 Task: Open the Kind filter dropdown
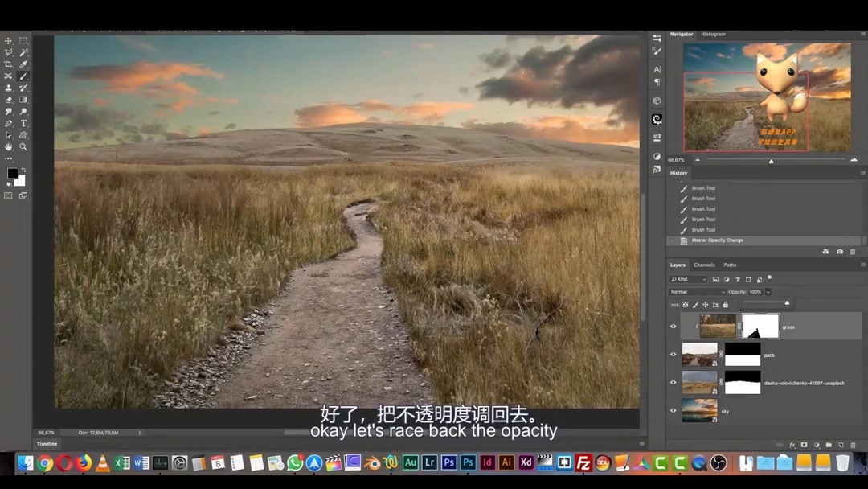[x=688, y=279]
